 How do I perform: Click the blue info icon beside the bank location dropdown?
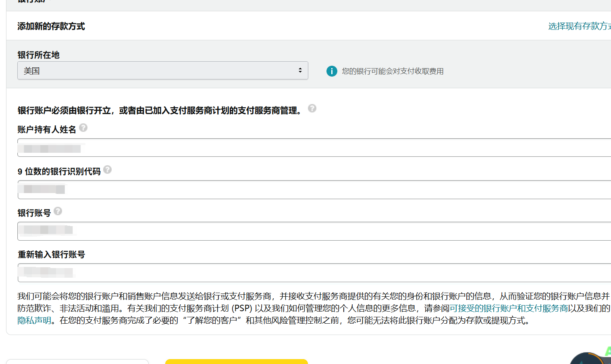331,71
